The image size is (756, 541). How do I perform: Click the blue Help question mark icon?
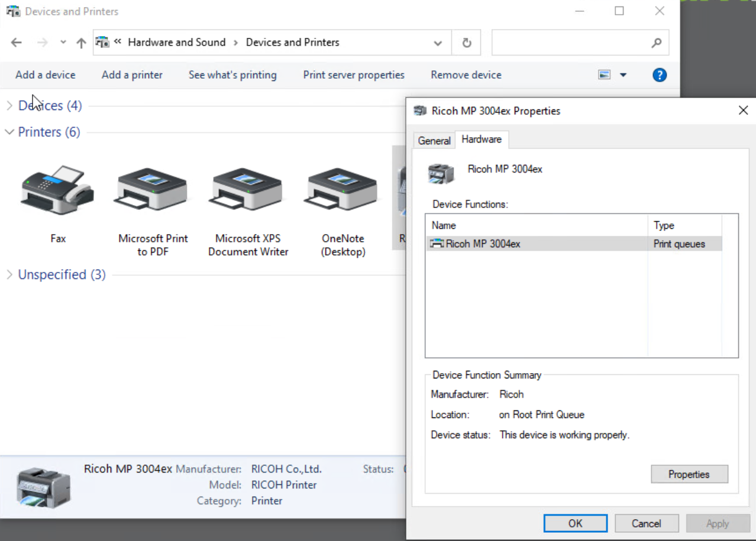[x=659, y=74]
